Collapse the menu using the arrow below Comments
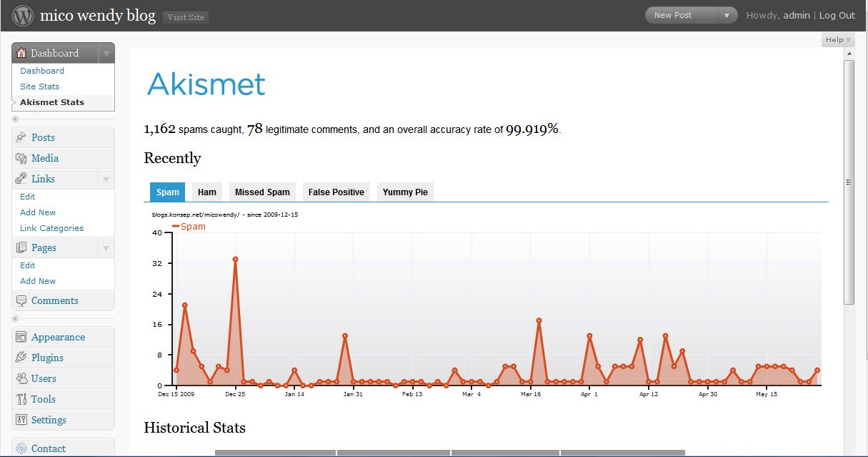The image size is (868, 457). pyautogui.click(x=15, y=318)
